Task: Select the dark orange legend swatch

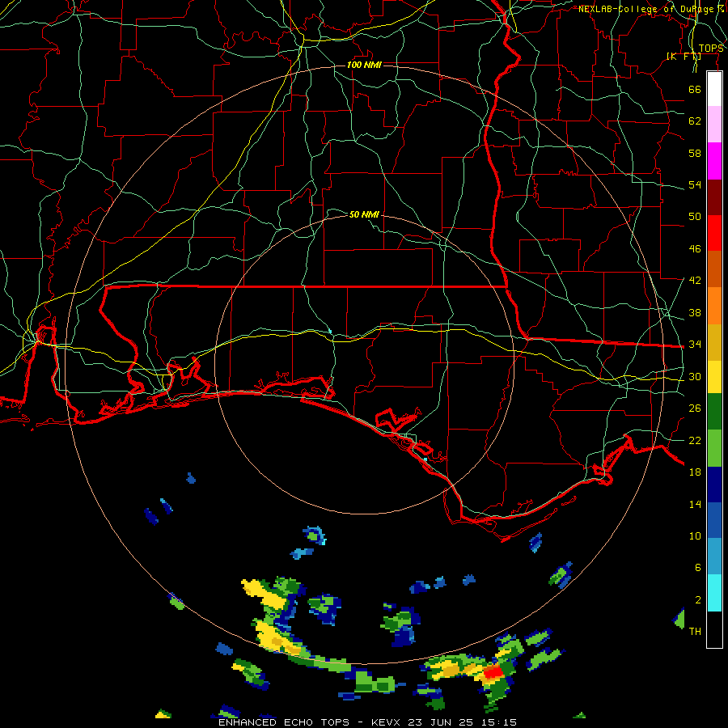Action: click(714, 269)
